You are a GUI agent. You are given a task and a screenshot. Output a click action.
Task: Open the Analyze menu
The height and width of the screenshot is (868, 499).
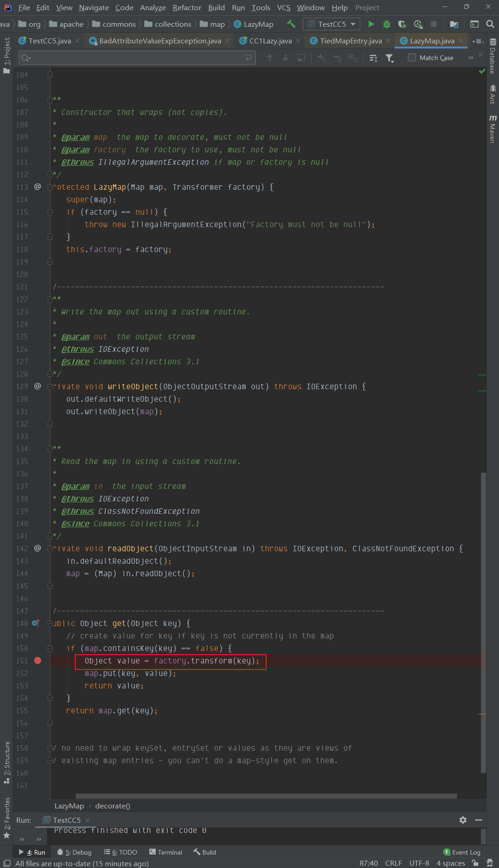click(153, 7)
